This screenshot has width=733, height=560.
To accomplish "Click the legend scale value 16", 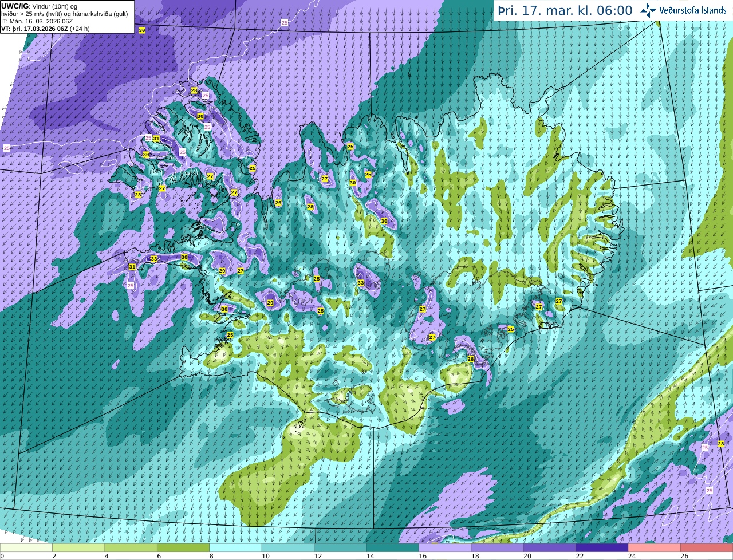I will [422, 556].
